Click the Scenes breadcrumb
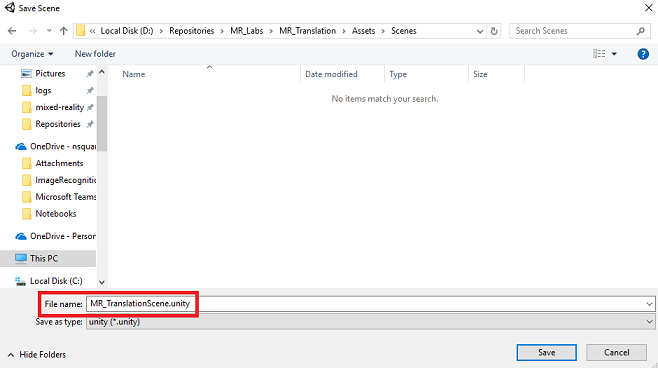 pos(404,31)
